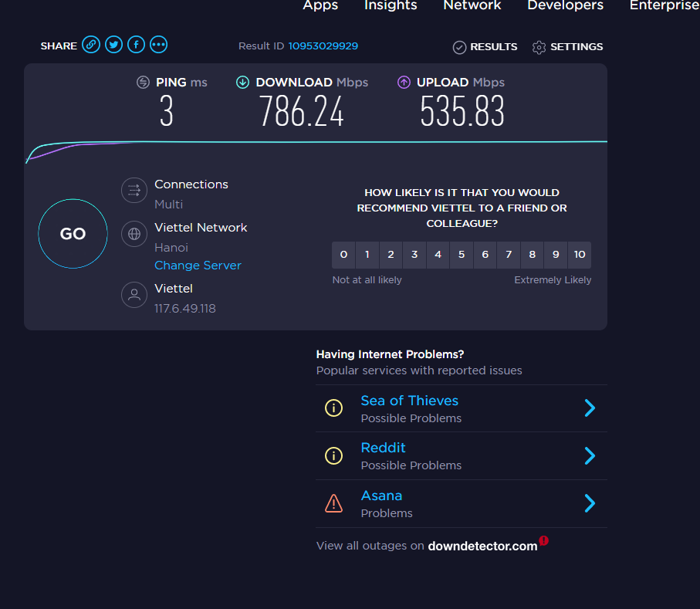
Task: Share result on Twitter
Action: pyautogui.click(x=114, y=45)
